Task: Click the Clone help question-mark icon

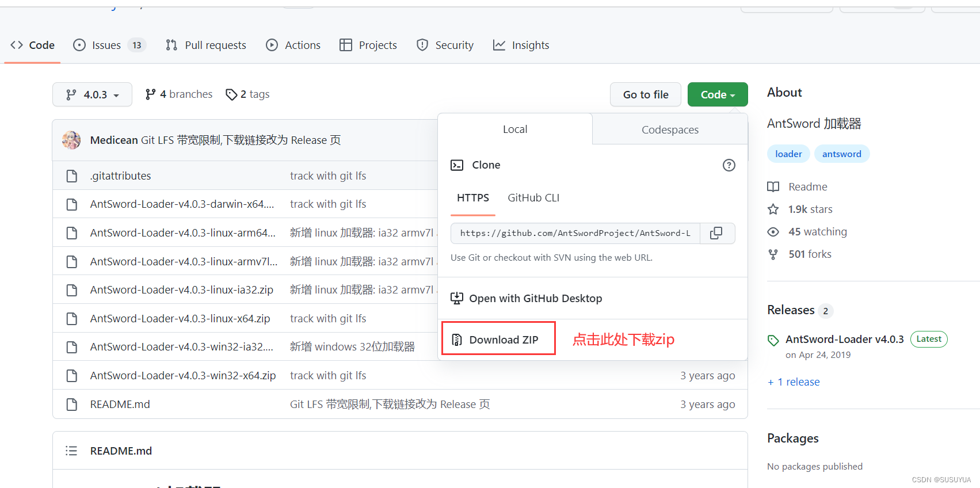Action: pos(729,165)
